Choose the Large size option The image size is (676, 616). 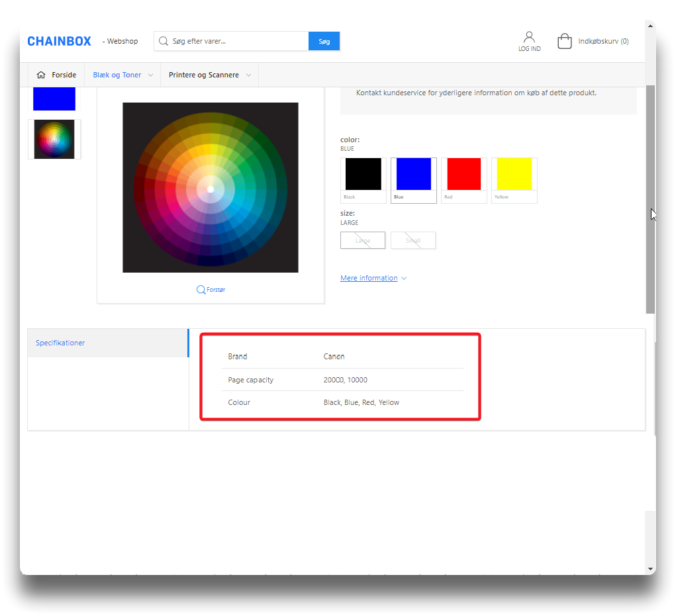[362, 240]
